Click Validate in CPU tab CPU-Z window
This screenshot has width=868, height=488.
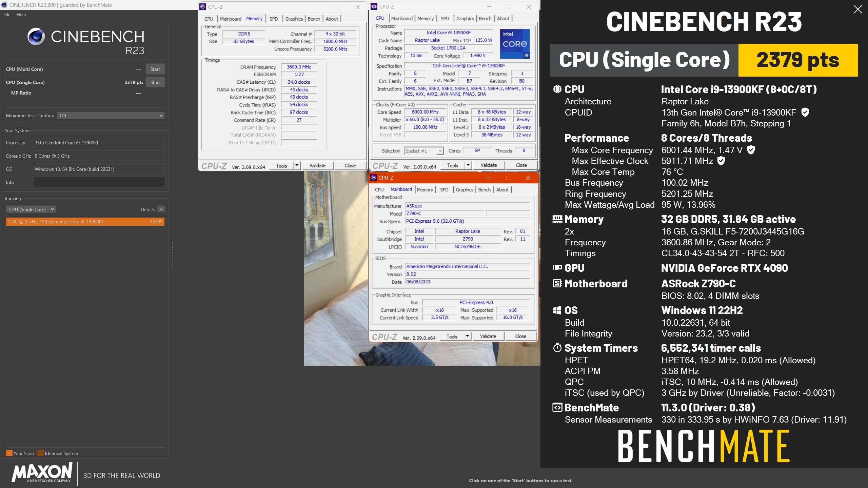pos(489,165)
